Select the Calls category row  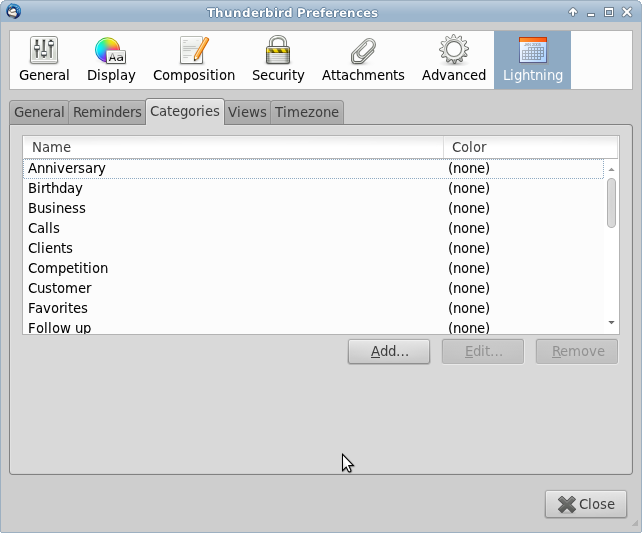click(313, 228)
